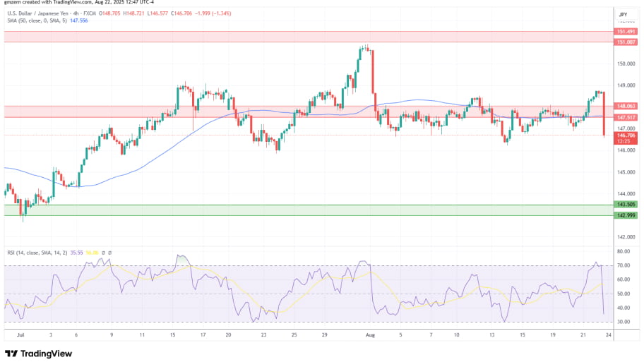
Task: Click the low price L146.577
Action: point(157,13)
